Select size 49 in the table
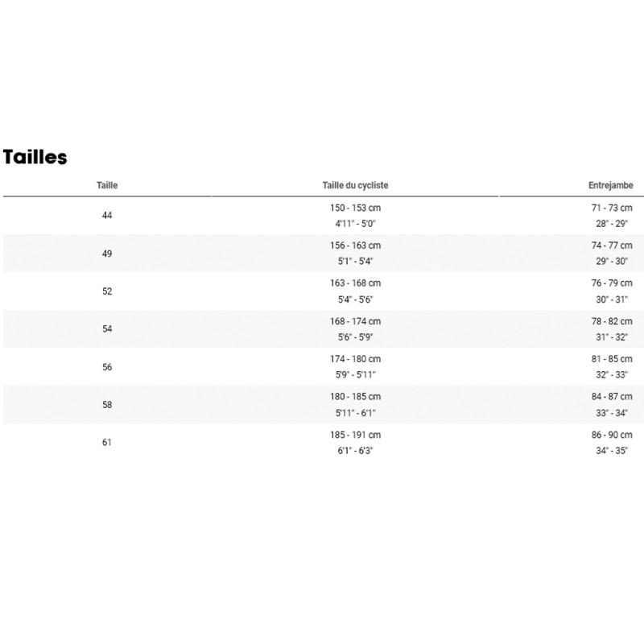 pyautogui.click(x=107, y=254)
